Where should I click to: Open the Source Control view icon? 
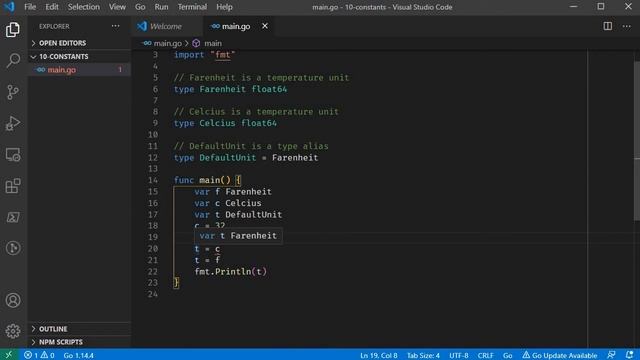13,92
